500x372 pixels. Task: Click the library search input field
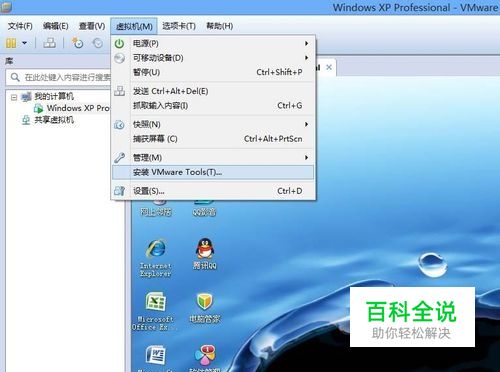click(x=59, y=77)
